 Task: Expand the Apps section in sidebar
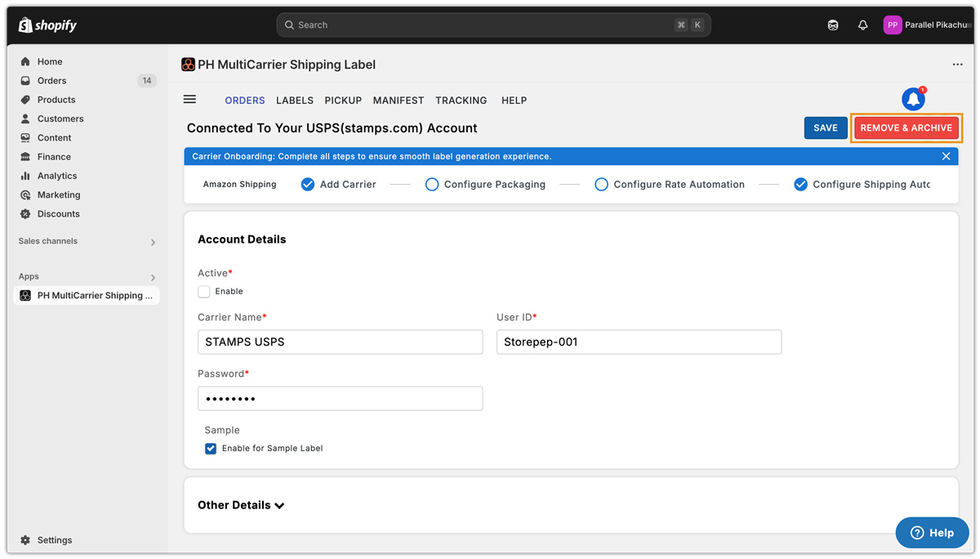click(x=153, y=277)
